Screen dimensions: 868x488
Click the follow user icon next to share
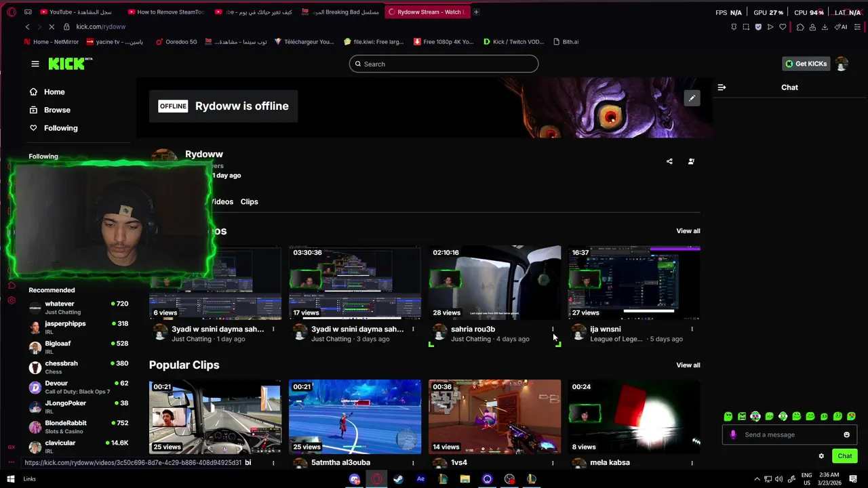pyautogui.click(x=691, y=161)
